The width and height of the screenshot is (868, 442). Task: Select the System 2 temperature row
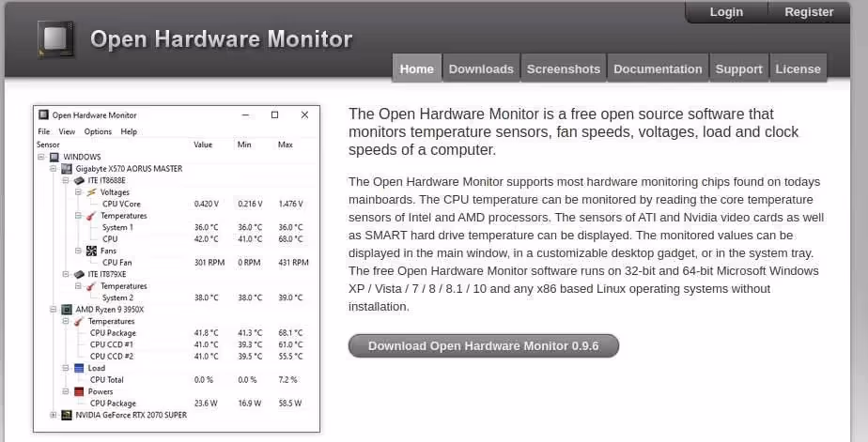[x=178, y=297]
